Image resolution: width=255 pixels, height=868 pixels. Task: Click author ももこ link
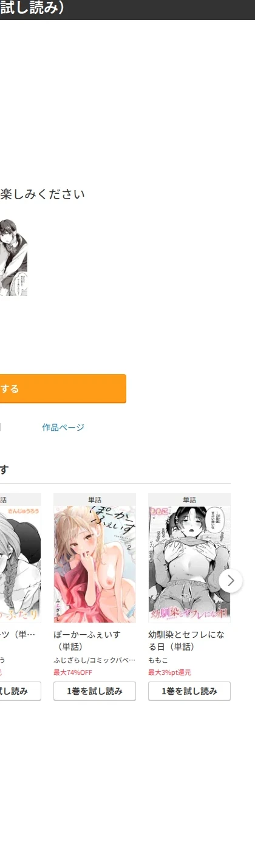tap(157, 660)
